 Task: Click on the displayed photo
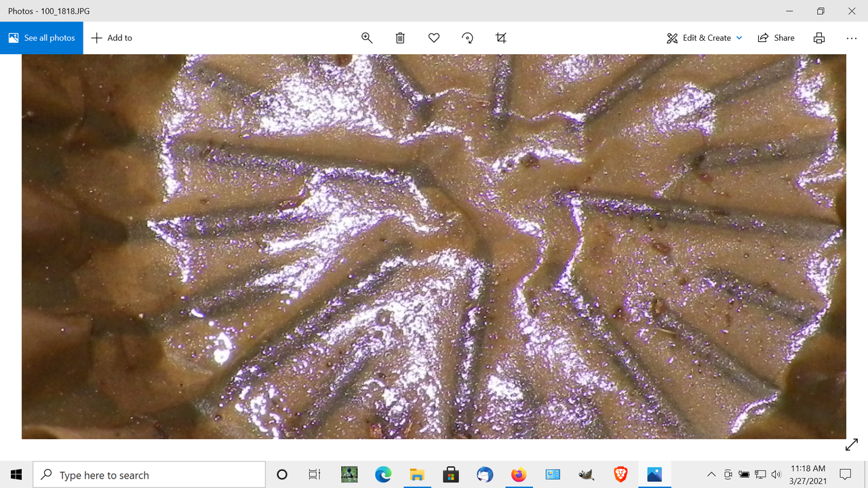coord(434,247)
